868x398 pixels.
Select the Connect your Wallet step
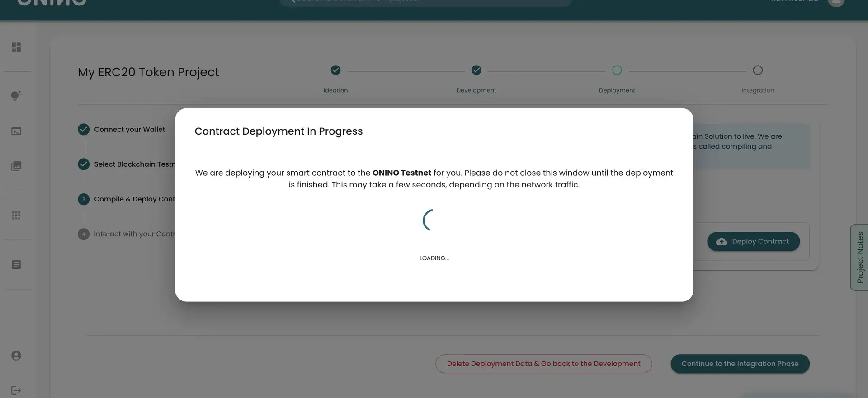pos(129,130)
